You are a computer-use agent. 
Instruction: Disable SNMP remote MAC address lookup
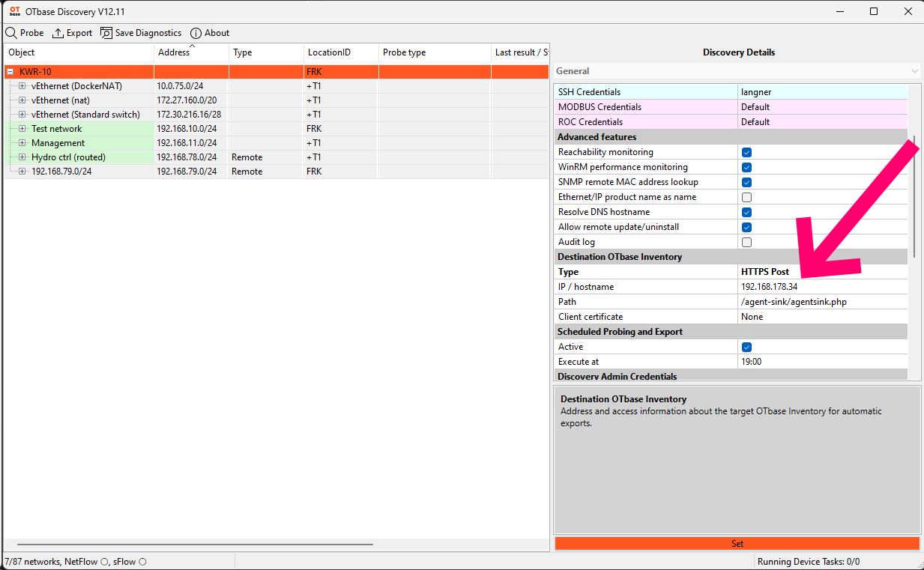pyautogui.click(x=746, y=182)
